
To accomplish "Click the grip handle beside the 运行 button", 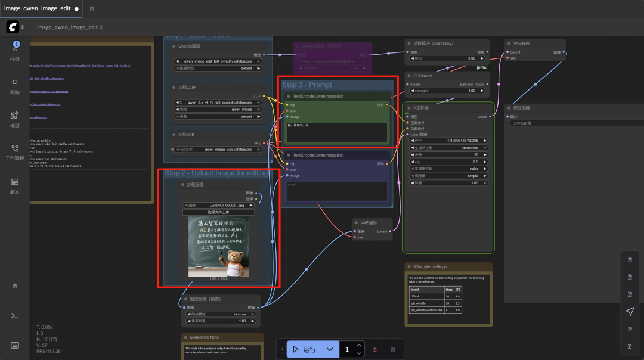I will tap(281, 349).
